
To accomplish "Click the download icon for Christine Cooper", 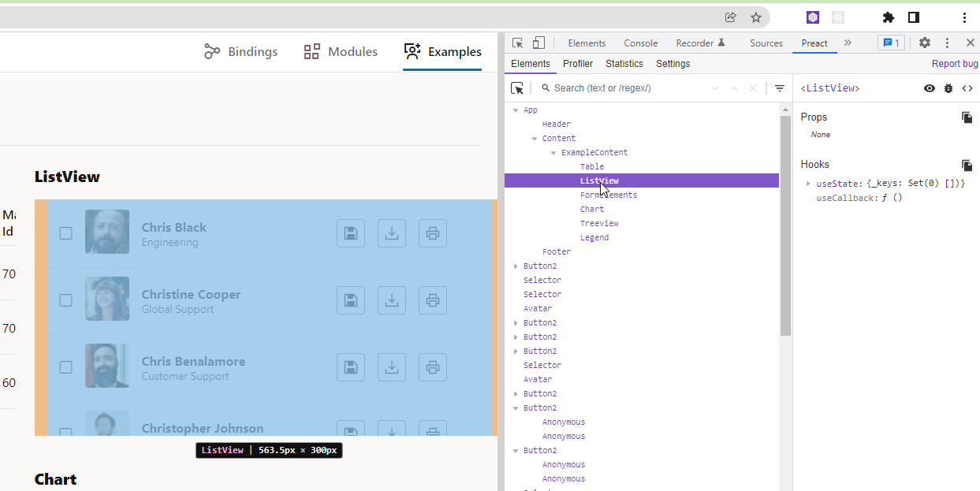I will click(x=392, y=300).
